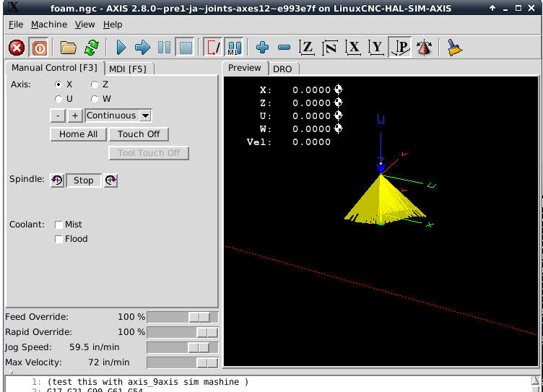Enable Flood coolant checkbox
543x392 pixels.
tap(59, 239)
